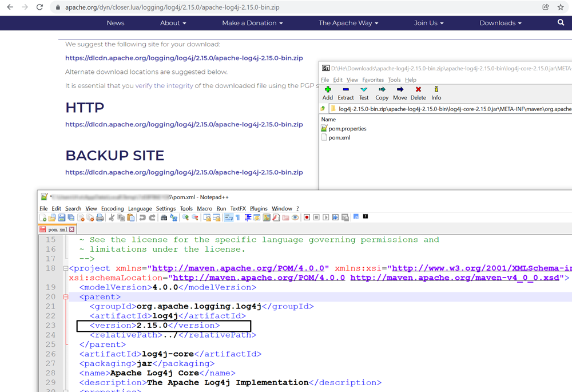Open the 7-Zip Tools menu
This screenshot has height=392, width=572.
click(394, 80)
